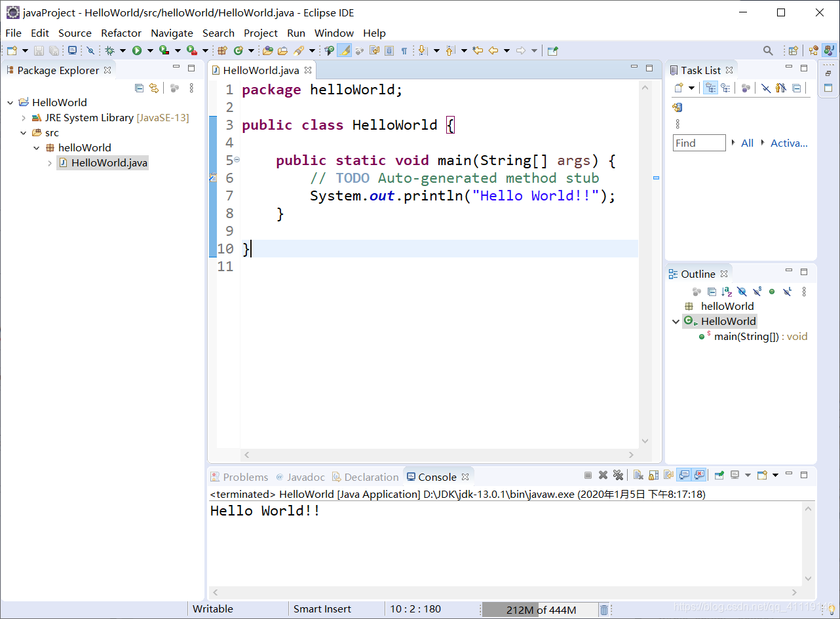Click the heap status memory bar
The image size is (840, 619).
(540, 610)
